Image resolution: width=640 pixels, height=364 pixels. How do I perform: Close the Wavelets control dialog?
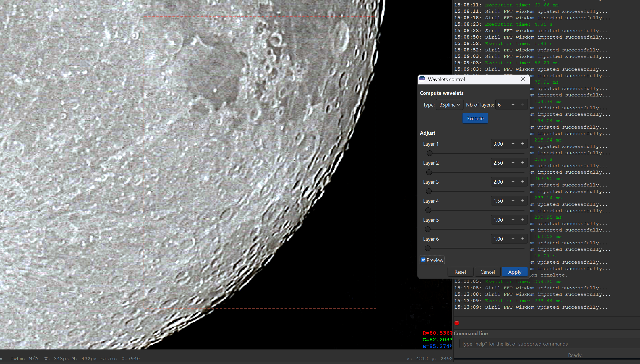[523, 79]
